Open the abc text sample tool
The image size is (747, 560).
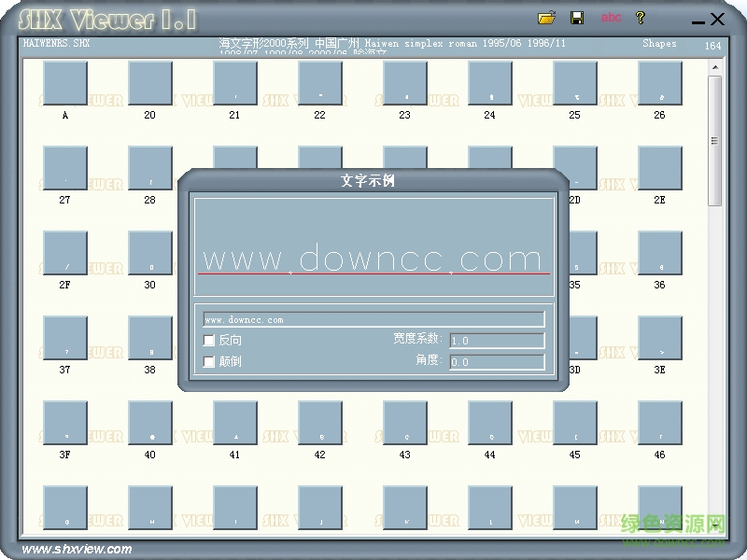(611, 18)
